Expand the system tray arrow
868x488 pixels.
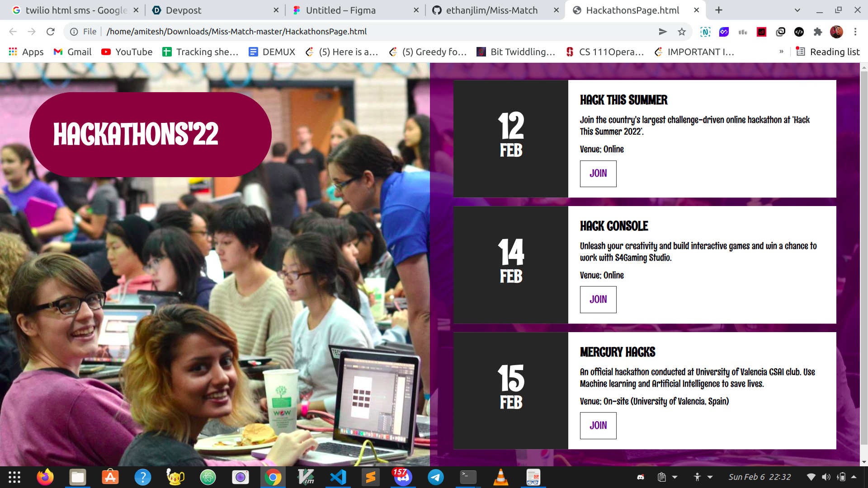[854, 477]
